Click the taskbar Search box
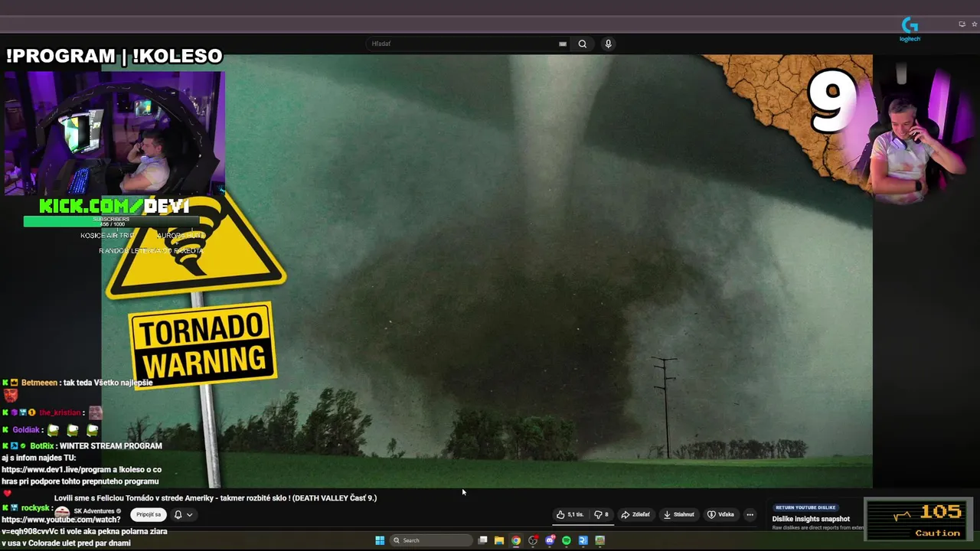The image size is (980, 551). (432, 540)
